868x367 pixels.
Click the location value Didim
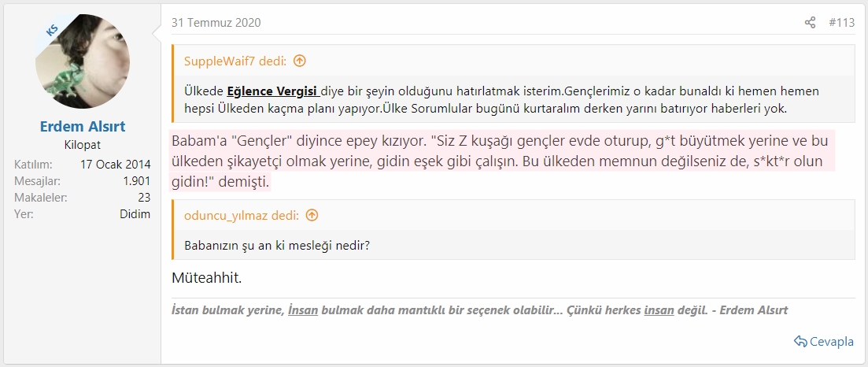point(135,214)
